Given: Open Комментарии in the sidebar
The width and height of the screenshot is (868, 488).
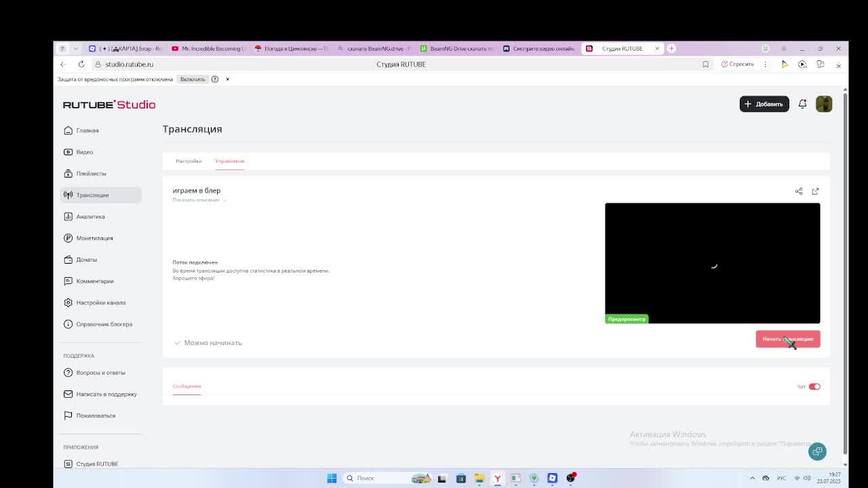Looking at the screenshot, I should 101,281.
